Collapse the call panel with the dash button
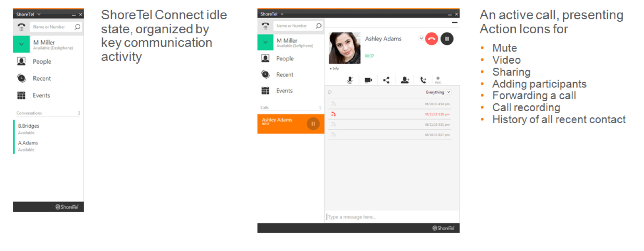This screenshot has width=644, height=251. coord(455,22)
